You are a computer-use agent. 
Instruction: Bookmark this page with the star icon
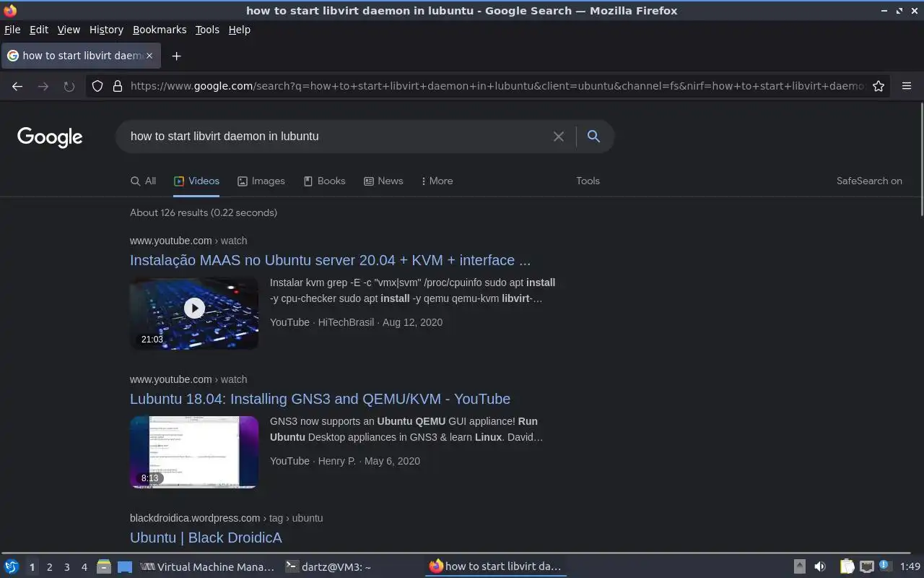click(x=879, y=86)
